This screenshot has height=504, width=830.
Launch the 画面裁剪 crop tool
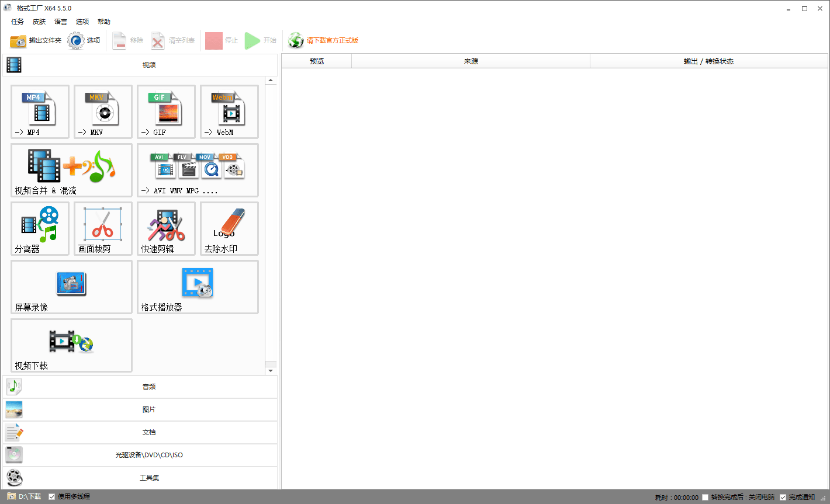(103, 228)
